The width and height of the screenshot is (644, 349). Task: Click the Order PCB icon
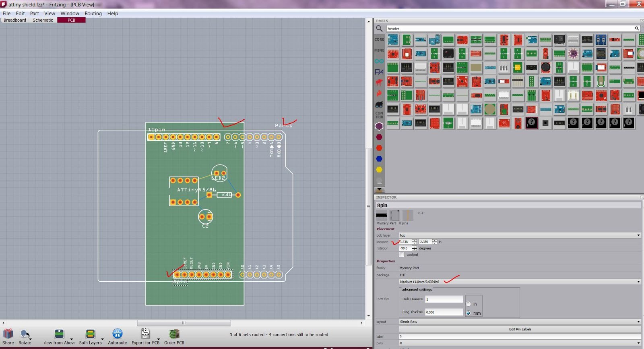pos(174,334)
